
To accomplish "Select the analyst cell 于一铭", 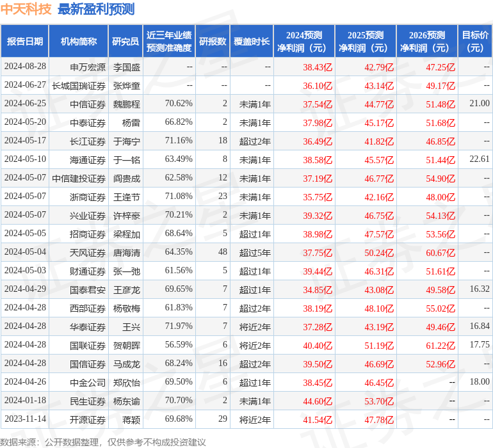I will click(127, 160).
